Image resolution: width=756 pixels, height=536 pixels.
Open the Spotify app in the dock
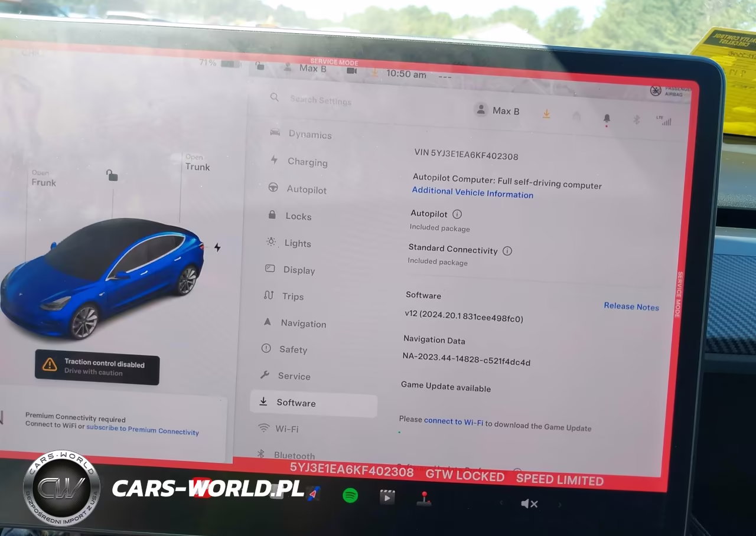(350, 495)
